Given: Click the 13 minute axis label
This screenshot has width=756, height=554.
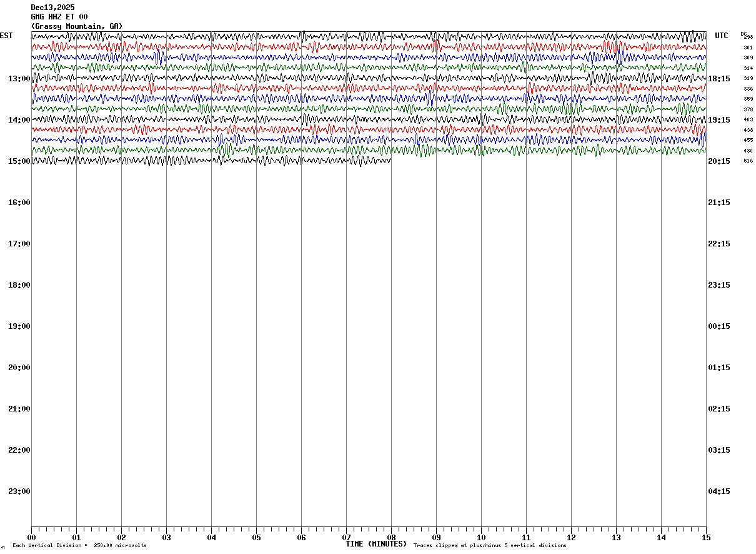Looking at the screenshot, I should click(617, 538).
